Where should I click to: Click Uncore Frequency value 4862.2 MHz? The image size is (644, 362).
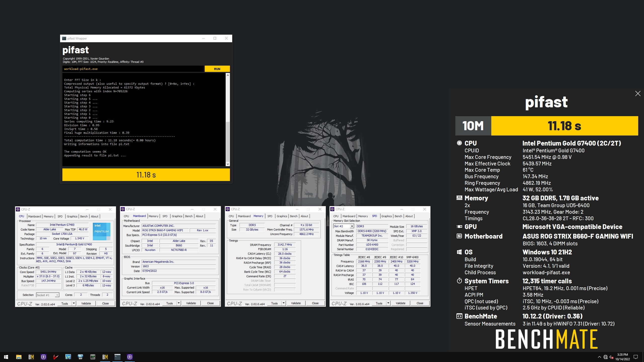pos(306,234)
